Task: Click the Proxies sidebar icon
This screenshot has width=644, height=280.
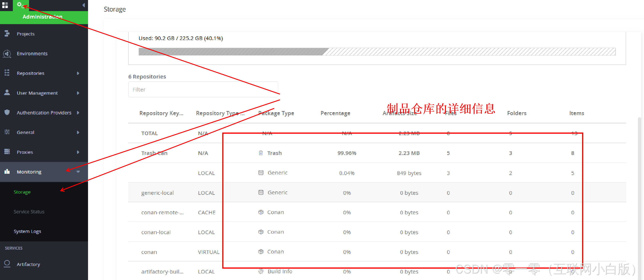Action: pyautogui.click(x=7, y=152)
